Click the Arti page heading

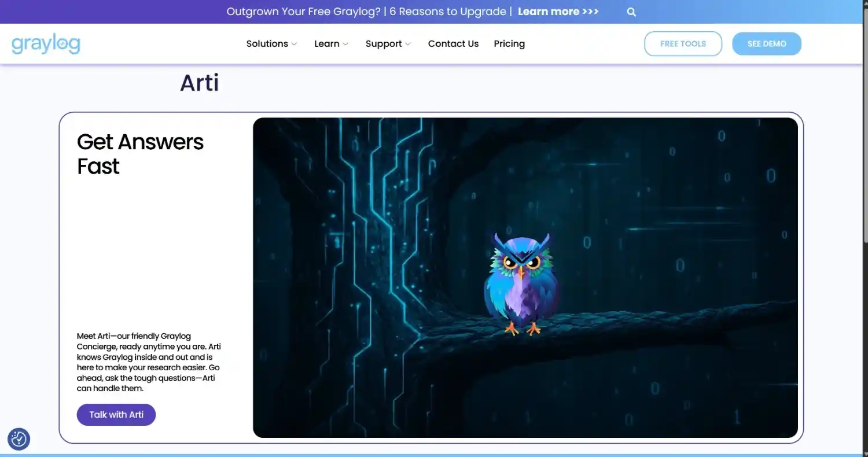200,83
